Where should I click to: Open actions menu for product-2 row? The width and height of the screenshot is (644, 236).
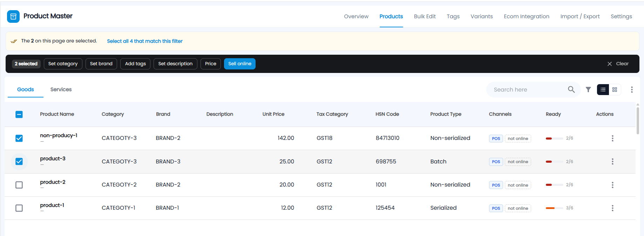pyautogui.click(x=612, y=185)
